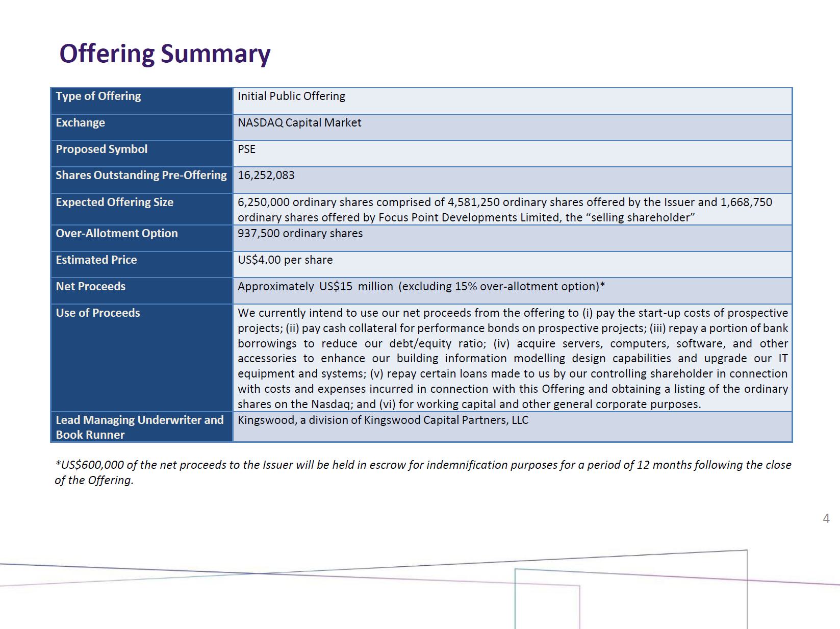The width and height of the screenshot is (840, 629).
Task: Click the PSE symbol value
Action: point(246,149)
